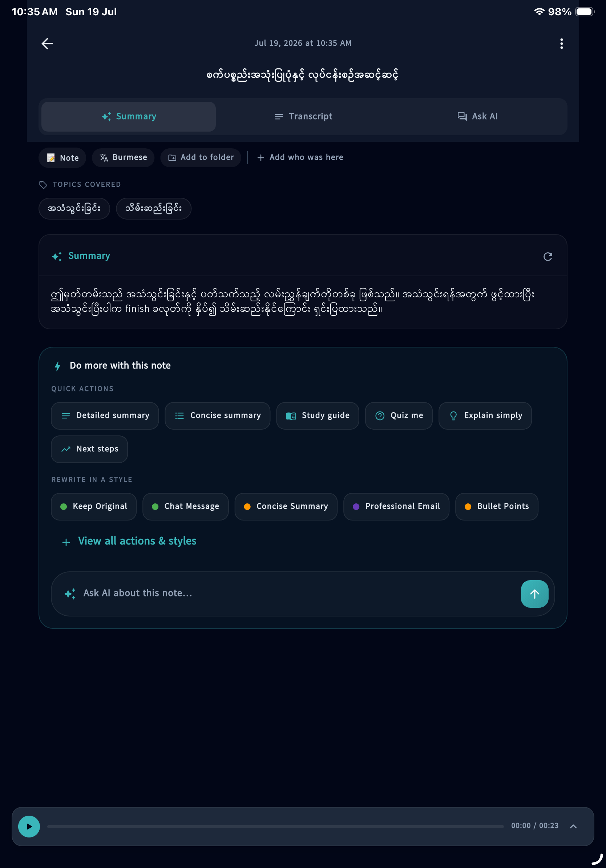Regenerate summary with the refresh icon

pyautogui.click(x=548, y=257)
